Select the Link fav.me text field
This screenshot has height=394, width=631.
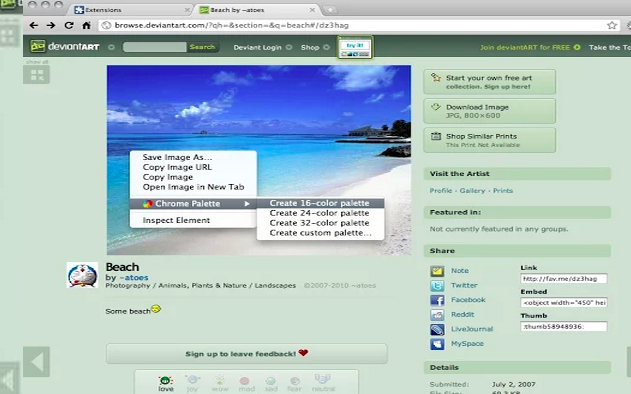tap(563, 278)
